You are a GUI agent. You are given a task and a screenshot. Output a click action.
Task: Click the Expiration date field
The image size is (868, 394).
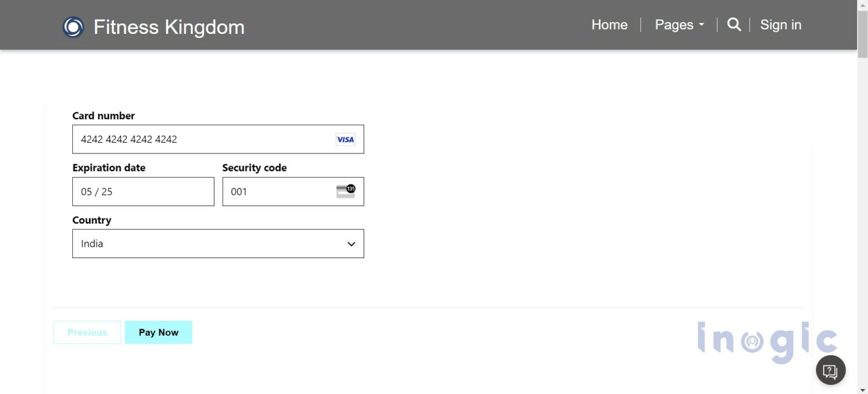[x=143, y=191]
